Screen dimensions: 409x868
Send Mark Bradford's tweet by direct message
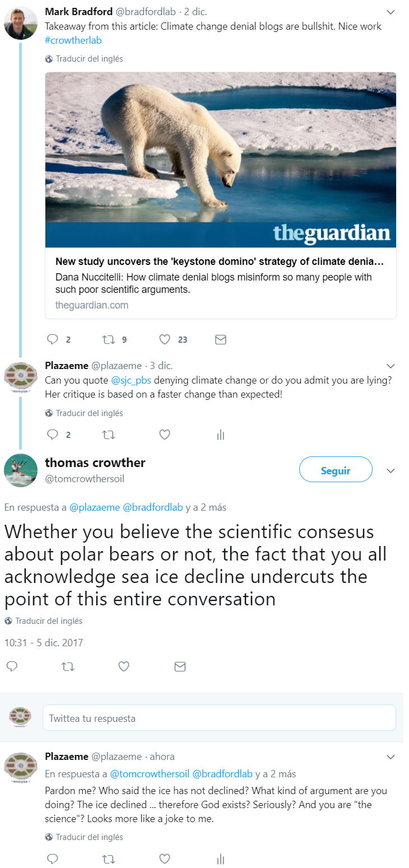click(x=221, y=339)
